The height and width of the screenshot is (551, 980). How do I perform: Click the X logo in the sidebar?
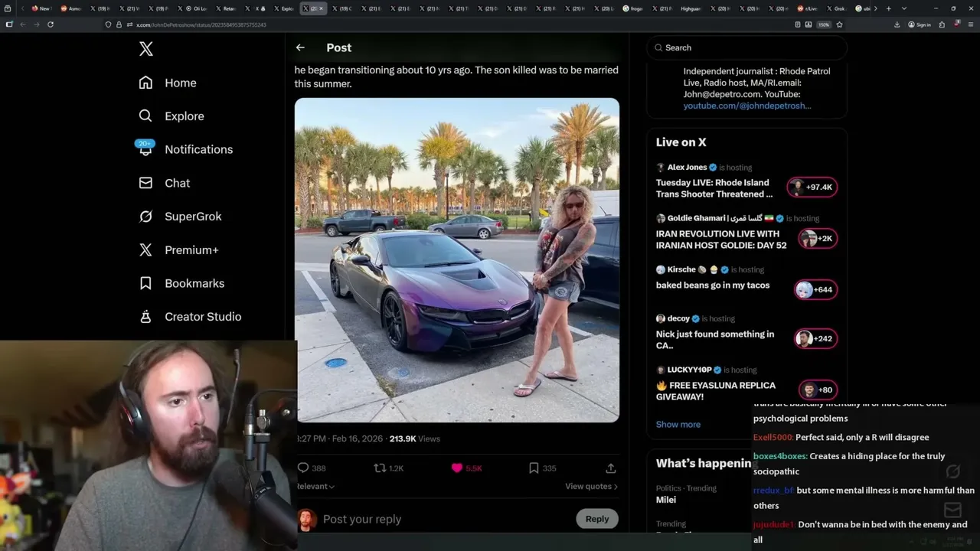(146, 49)
